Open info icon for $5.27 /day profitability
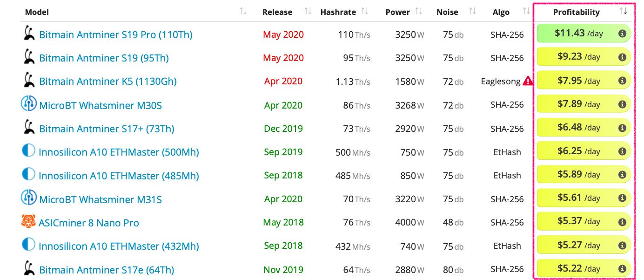Screen dimensions: 644x280 point(622,245)
